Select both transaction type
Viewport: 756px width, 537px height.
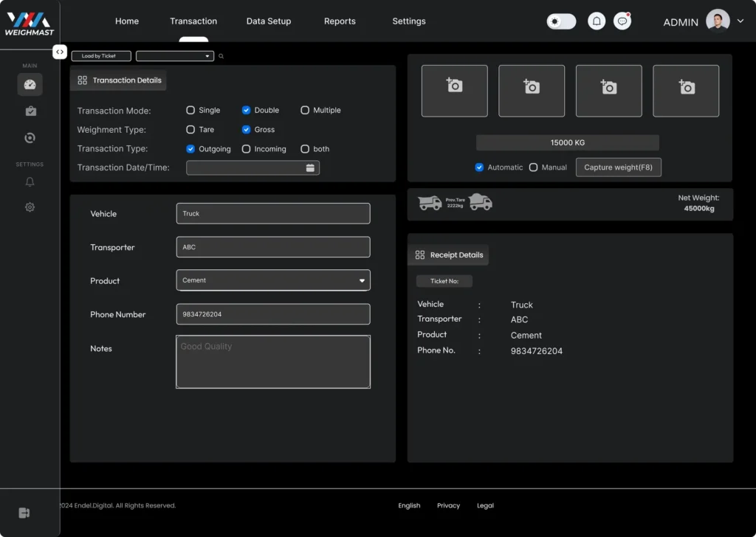[305, 149]
